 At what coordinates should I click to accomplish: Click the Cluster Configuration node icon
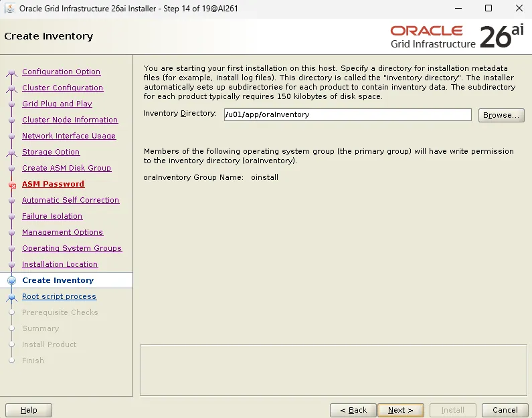[x=11, y=88]
